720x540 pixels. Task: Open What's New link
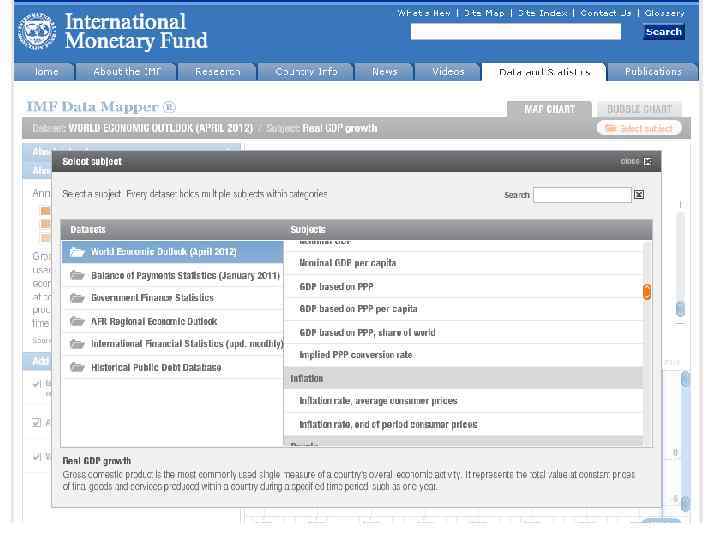[x=424, y=13]
